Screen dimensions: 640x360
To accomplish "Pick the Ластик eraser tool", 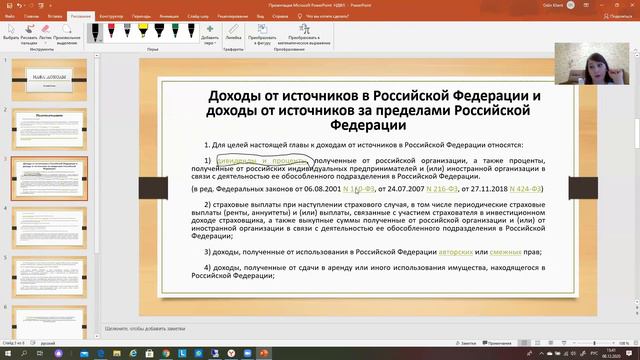I will coord(45,33).
